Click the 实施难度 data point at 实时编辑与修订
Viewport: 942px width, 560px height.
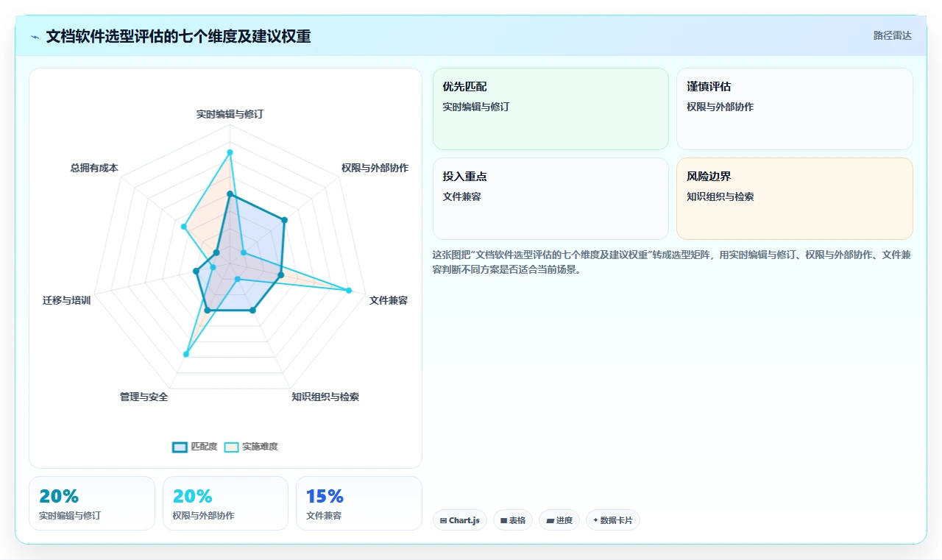click(x=230, y=152)
